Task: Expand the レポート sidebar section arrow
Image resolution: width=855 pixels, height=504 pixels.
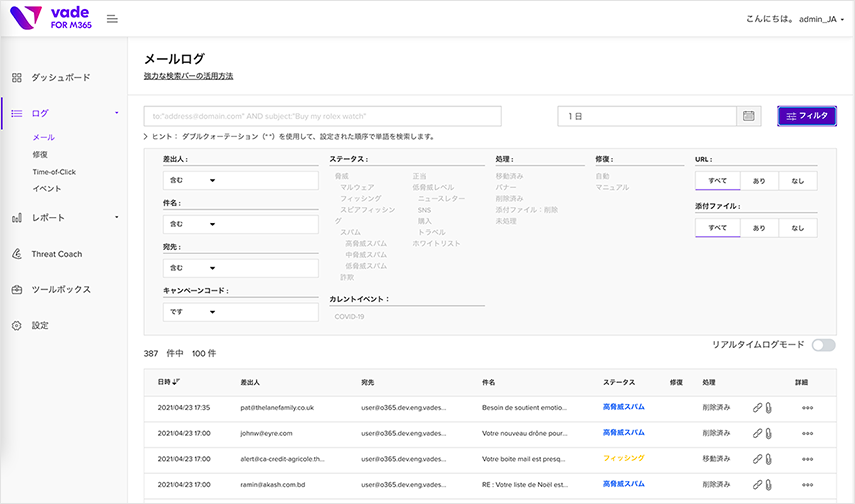Action: [x=116, y=217]
